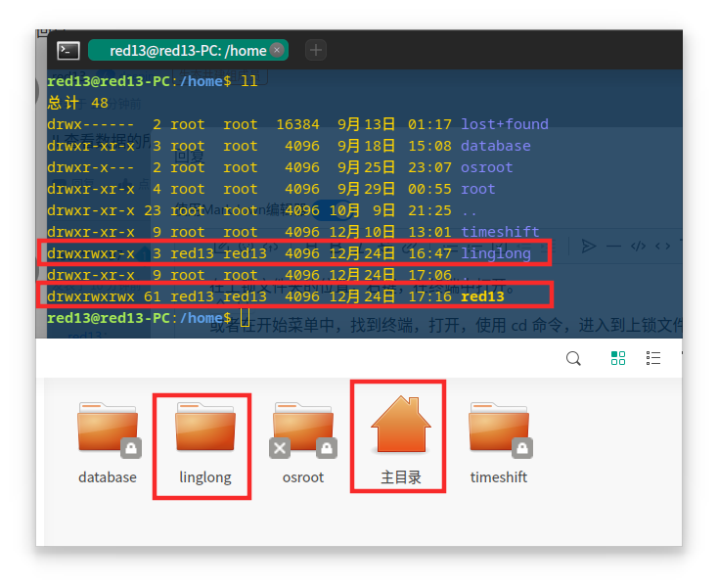718x588 pixels.
Task: Click timeshift name in terminal listing
Action: point(500,232)
